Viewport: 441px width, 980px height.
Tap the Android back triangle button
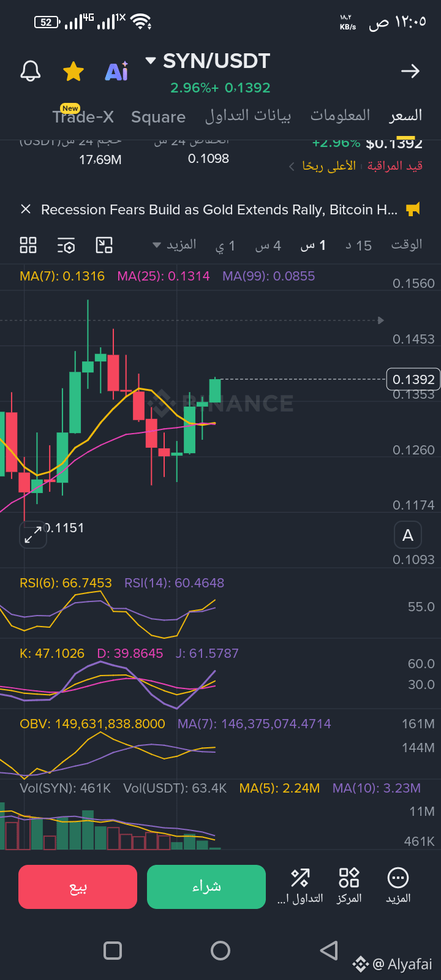pyautogui.click(x=329, y=951)
